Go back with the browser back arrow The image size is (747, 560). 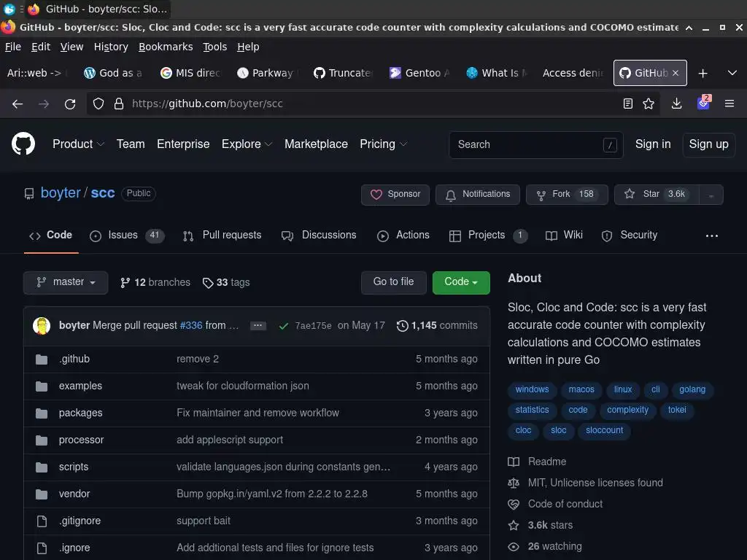18,104
